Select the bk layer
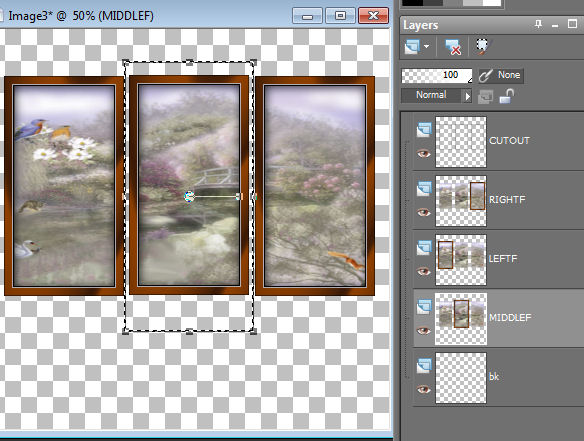This screenshot has width=584, height=441. click(499, 377)
